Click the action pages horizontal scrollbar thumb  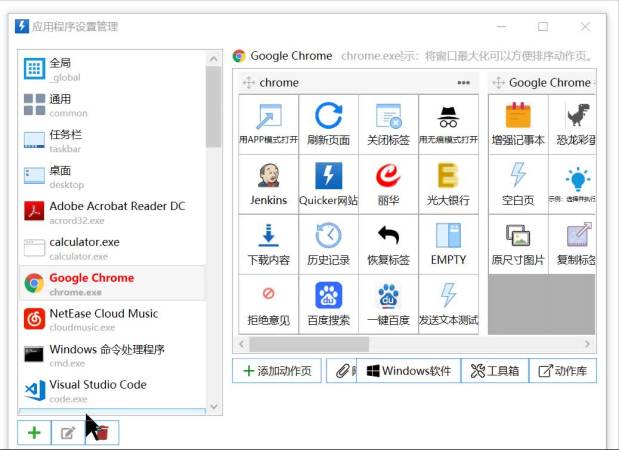click(x=309, y=344)
